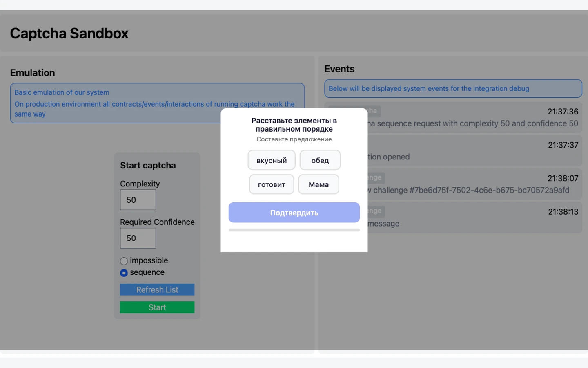Screen dimensions: 588x368
Task: Select the word chip 'Мама'
Action: pyautogui.click(x=318, y=184)
